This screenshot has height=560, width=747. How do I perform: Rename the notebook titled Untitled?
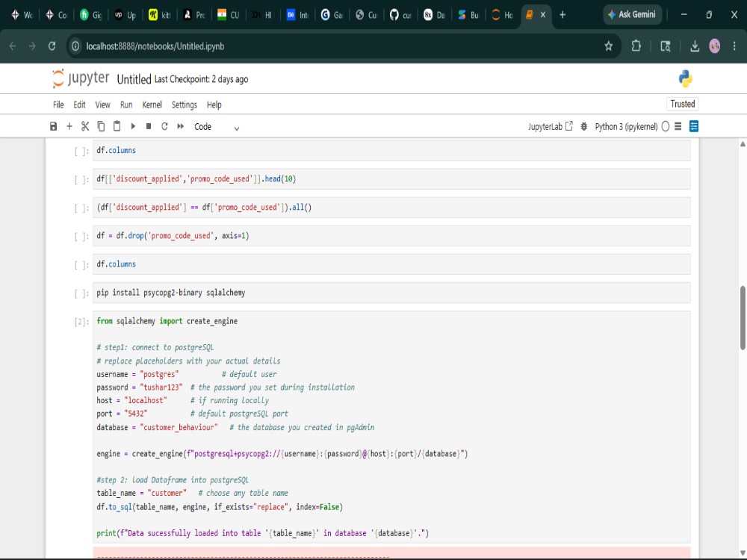(x=134, y=80)
